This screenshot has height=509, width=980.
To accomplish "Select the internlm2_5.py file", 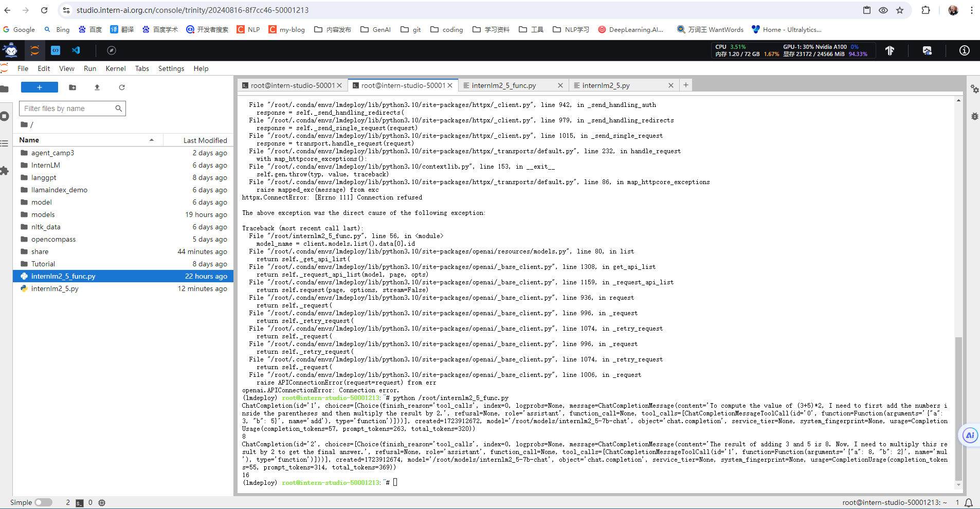I will (x=123, y=288).
